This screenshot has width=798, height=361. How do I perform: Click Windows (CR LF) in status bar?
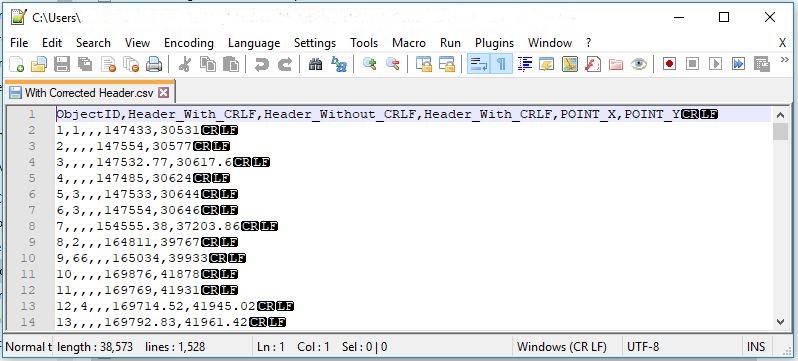562,347
